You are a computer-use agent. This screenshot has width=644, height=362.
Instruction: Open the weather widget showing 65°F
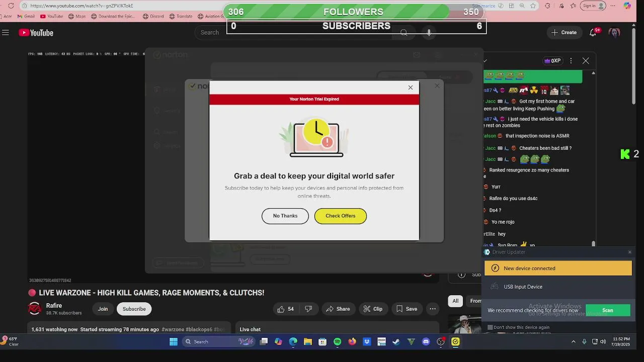[x=11, y=341]
